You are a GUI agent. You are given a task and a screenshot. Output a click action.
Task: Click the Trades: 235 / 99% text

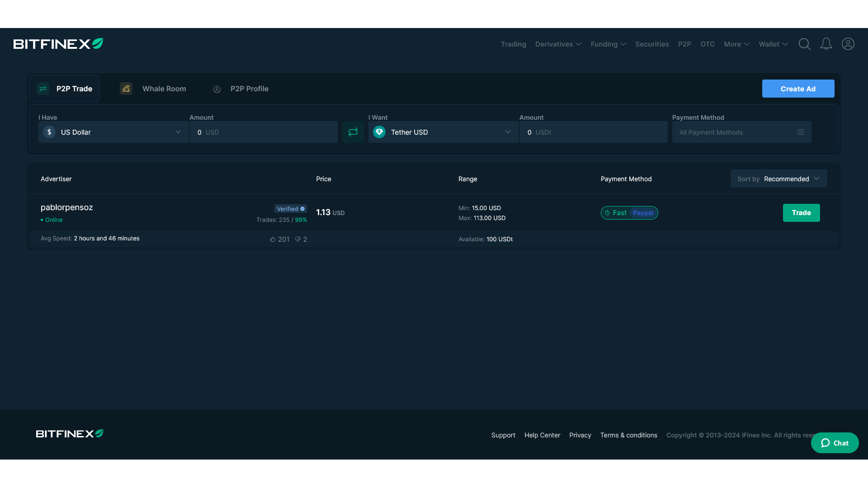[282, 220]
